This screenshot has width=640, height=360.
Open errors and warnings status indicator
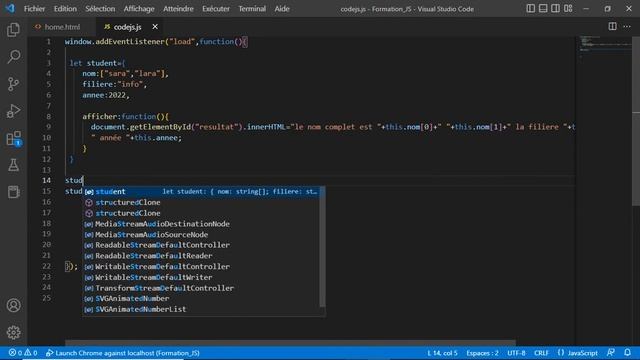[x=23, y=353]
